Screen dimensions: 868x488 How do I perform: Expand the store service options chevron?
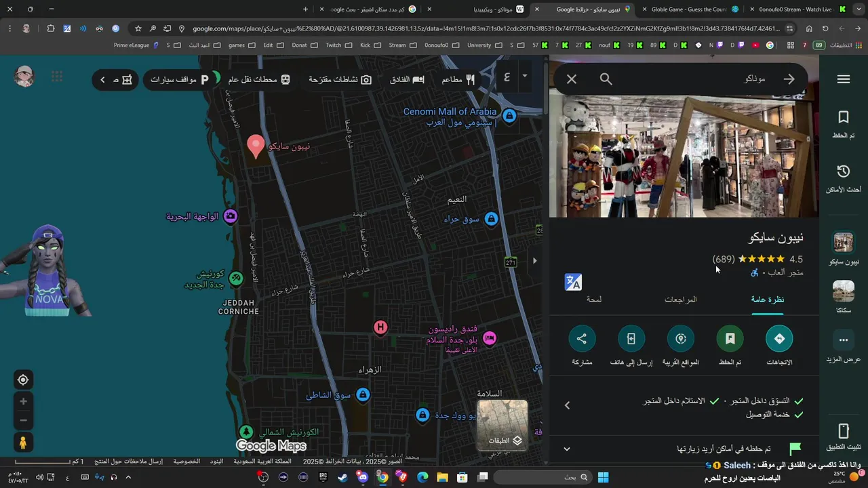click(x=568, y=405)
